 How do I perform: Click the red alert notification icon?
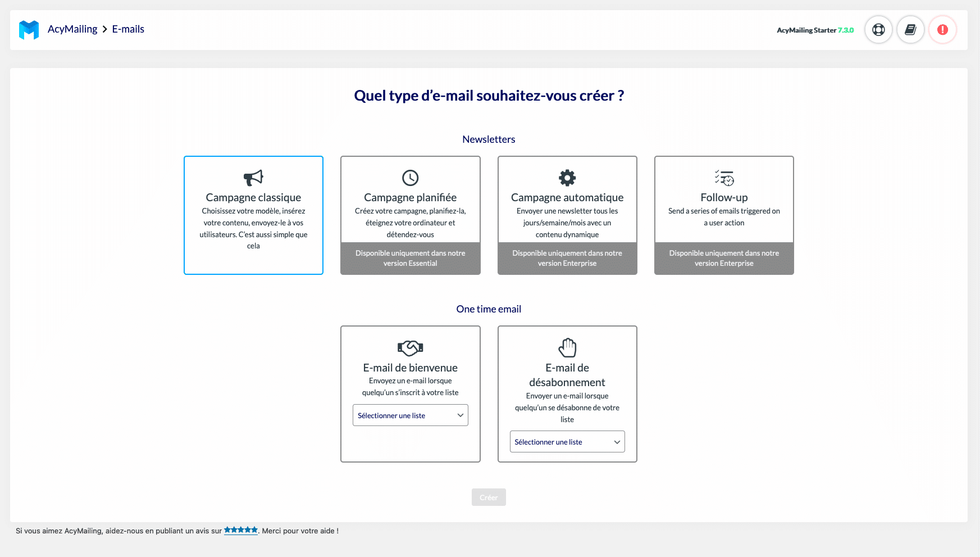[942, 29]
